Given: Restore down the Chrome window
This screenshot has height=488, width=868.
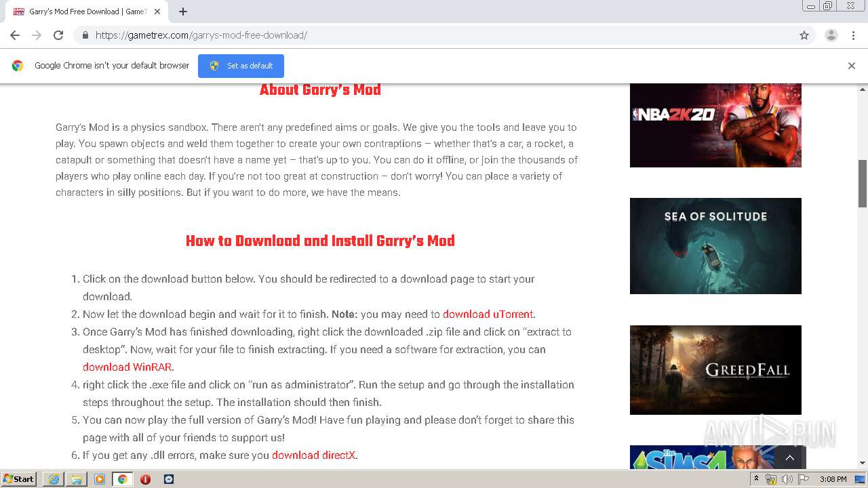Looking at the screenshot, I should click(828, 6).
